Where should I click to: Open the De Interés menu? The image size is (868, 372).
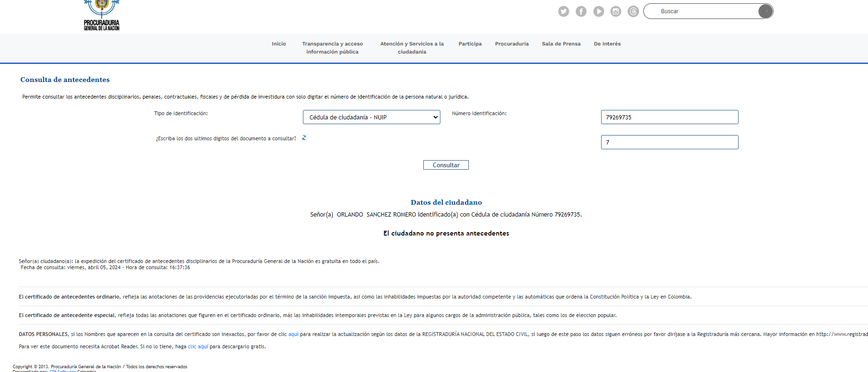[607, 44]
